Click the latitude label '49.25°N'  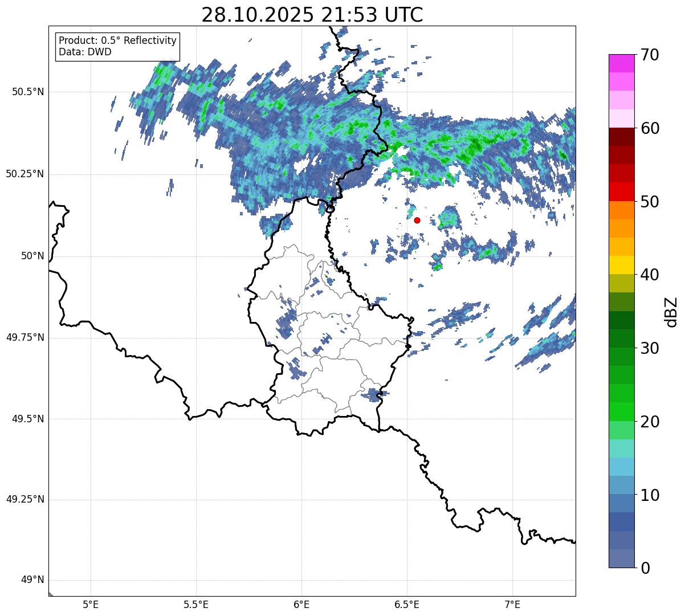tap(25, 500)
